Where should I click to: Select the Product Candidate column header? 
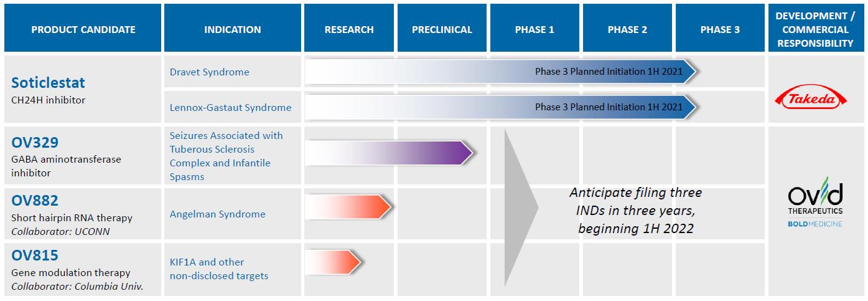[83, 29]
